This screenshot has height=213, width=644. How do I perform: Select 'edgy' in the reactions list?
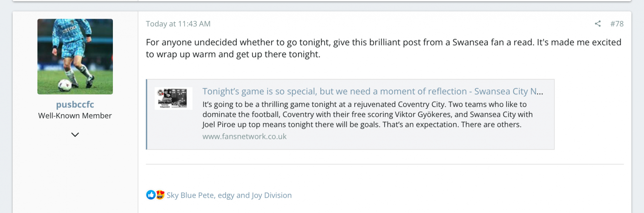pyautogui.click(x=226, y=196)
